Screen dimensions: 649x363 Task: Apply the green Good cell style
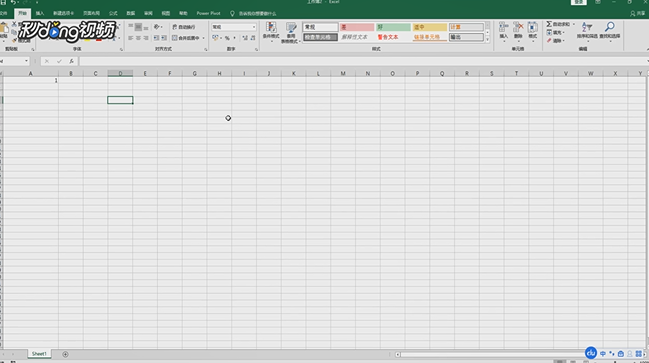tap(393, 27)
